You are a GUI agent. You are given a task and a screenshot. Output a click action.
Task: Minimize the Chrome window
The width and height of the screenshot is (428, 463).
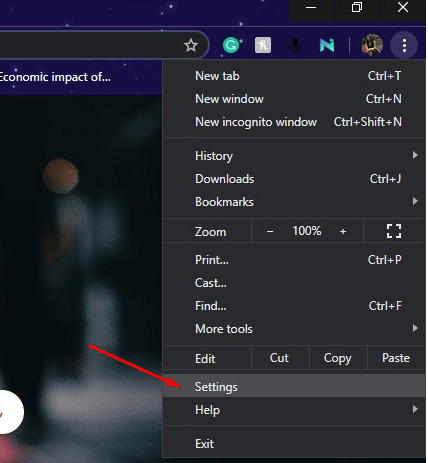pyautogui.click(x=311, y=8)
